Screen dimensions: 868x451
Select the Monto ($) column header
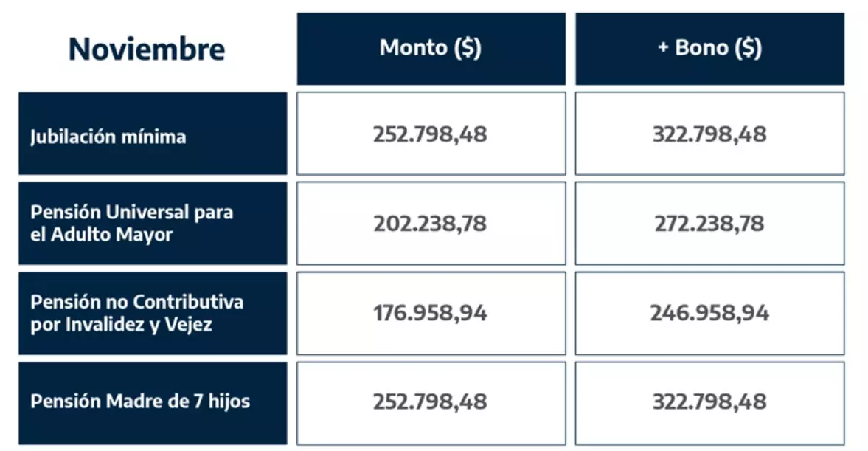click(431, 49)
